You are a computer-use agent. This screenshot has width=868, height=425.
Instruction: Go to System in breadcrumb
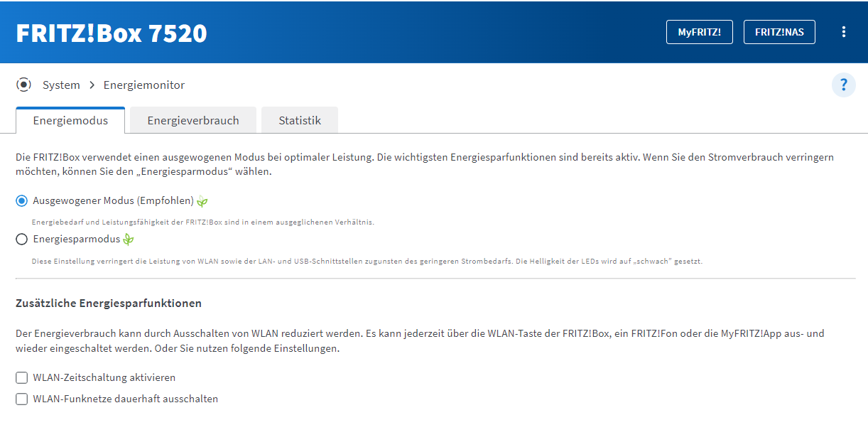61,85
